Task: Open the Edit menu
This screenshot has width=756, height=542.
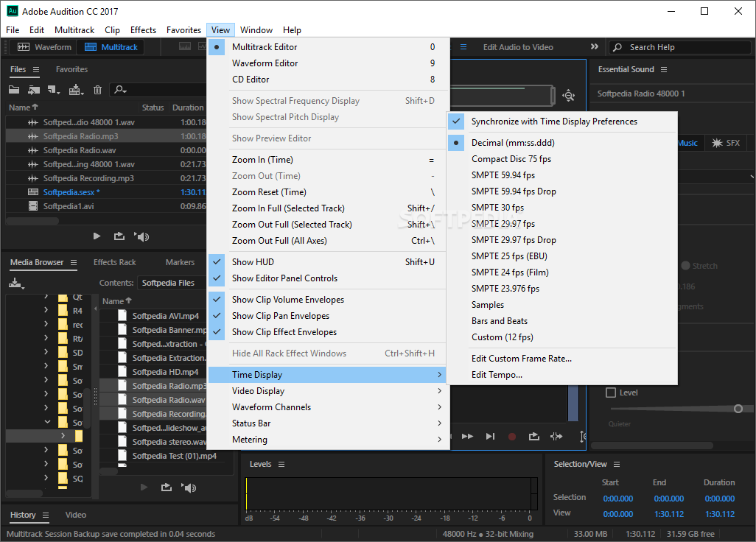Action: point(37,30)
